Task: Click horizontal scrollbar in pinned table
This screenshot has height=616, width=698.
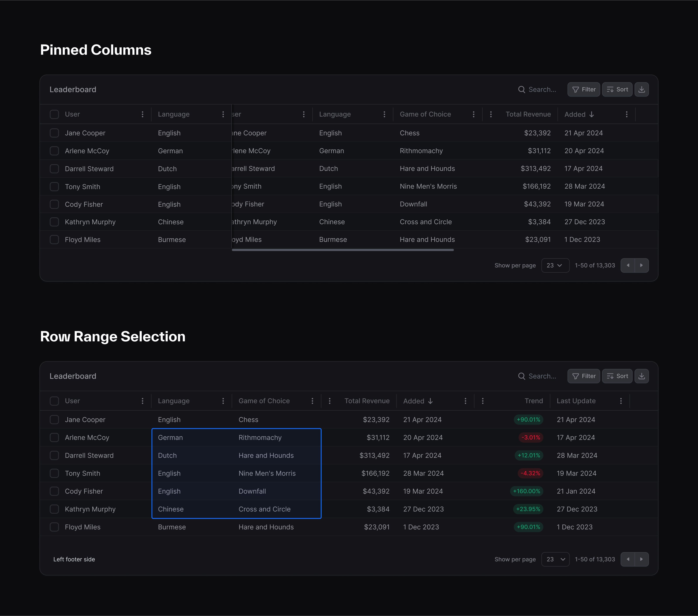Action: pos(342,250)
